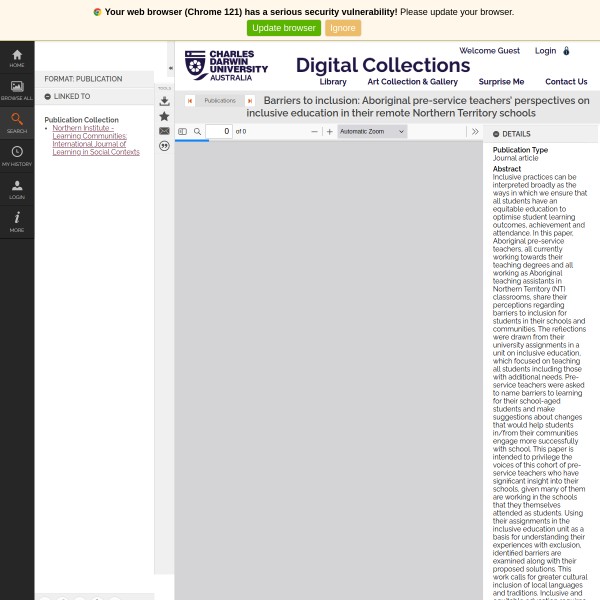The image size is (600, 600).
Task: Open Browse All from the sidebar
Action: pos(17,90)
